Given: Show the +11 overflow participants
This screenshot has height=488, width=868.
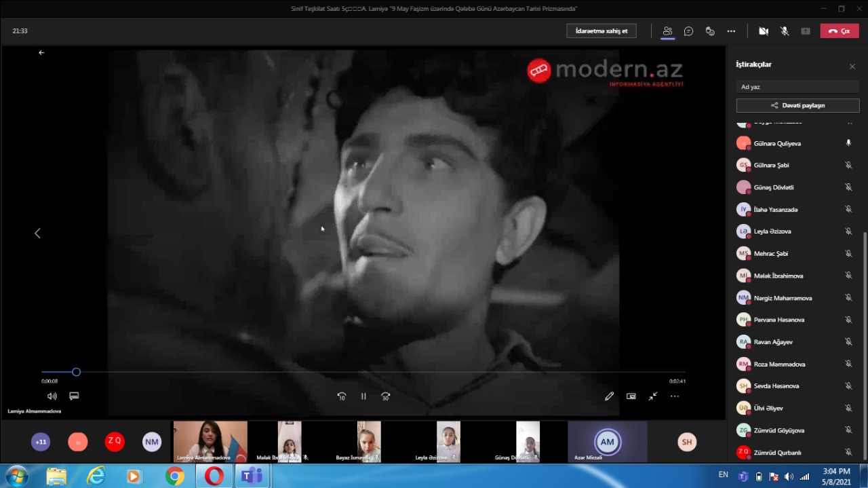Looking at the screenshot, I should [x=41, y=442].
